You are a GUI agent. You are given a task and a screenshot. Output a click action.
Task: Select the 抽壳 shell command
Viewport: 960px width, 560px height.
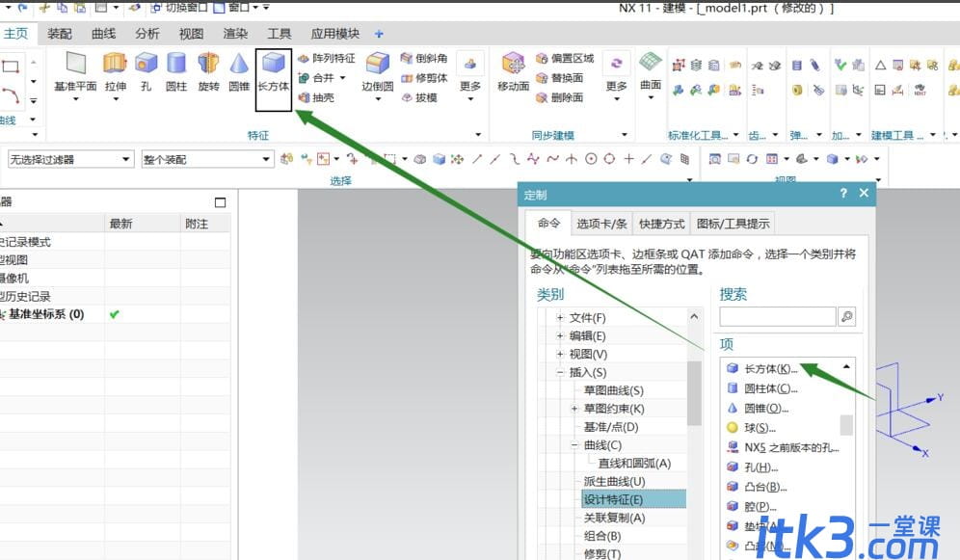coord(316,97)
